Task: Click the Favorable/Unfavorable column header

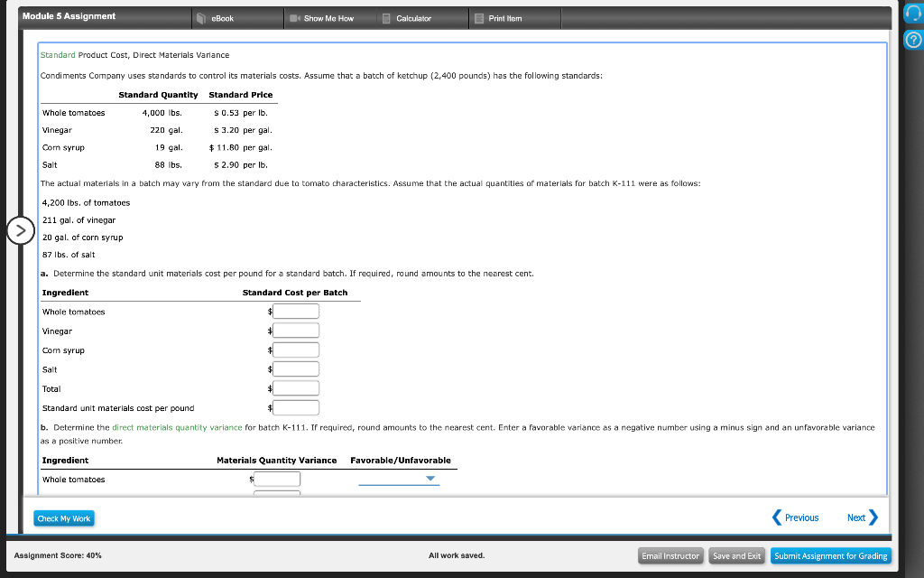Action: click(401, 461)
